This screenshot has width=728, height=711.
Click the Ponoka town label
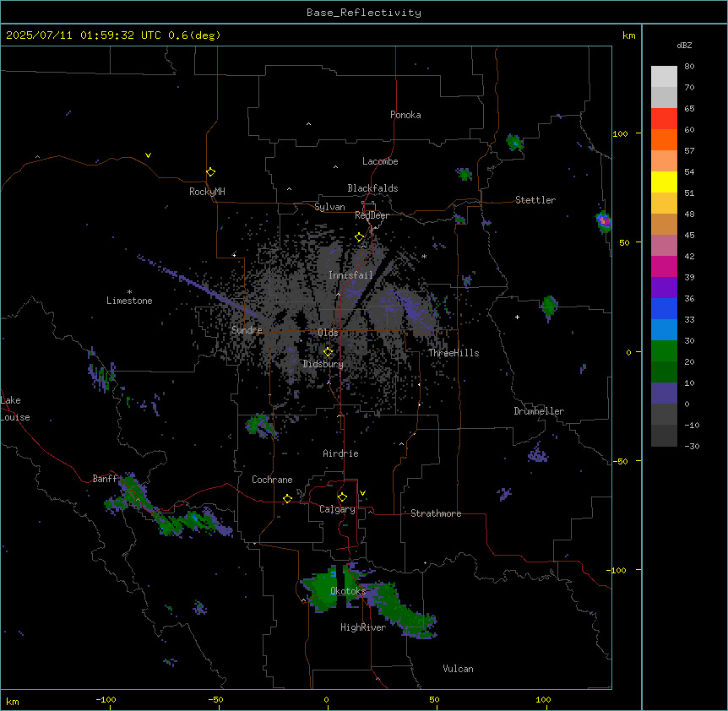(x=405, y=115)
